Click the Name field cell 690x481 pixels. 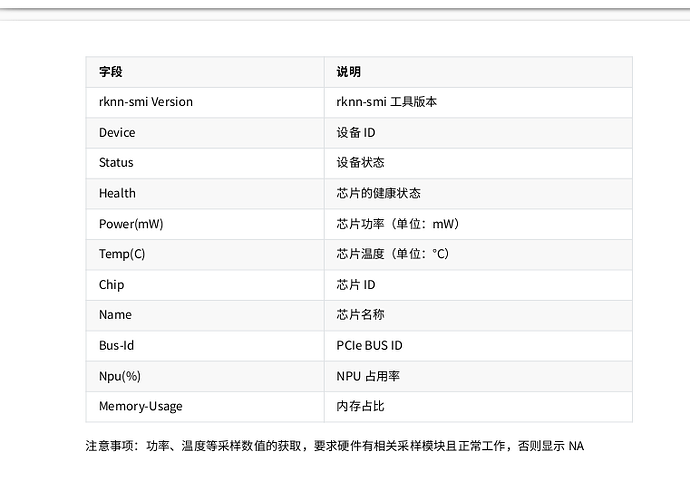point(205,315)
